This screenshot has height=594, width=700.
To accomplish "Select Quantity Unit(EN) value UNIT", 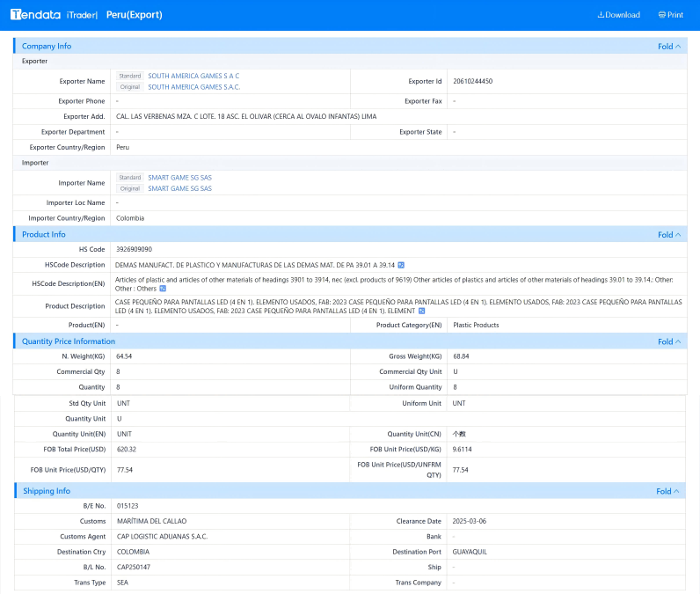I will (124, 434).
